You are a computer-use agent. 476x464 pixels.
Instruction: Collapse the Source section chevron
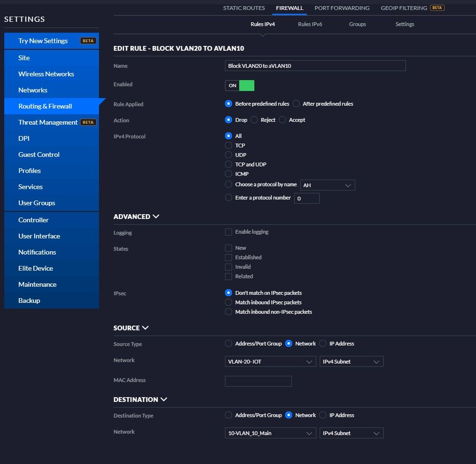point(145,328)
